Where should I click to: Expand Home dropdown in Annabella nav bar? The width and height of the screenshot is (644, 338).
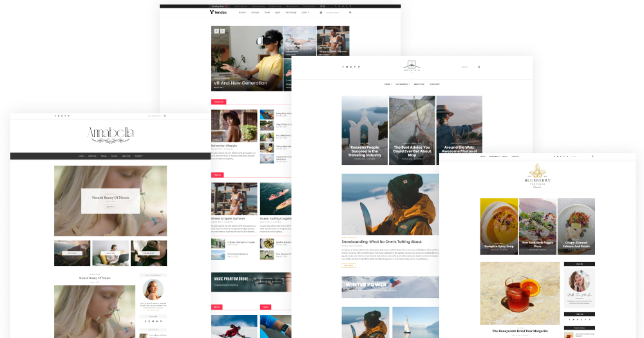(x=82, y=156)
